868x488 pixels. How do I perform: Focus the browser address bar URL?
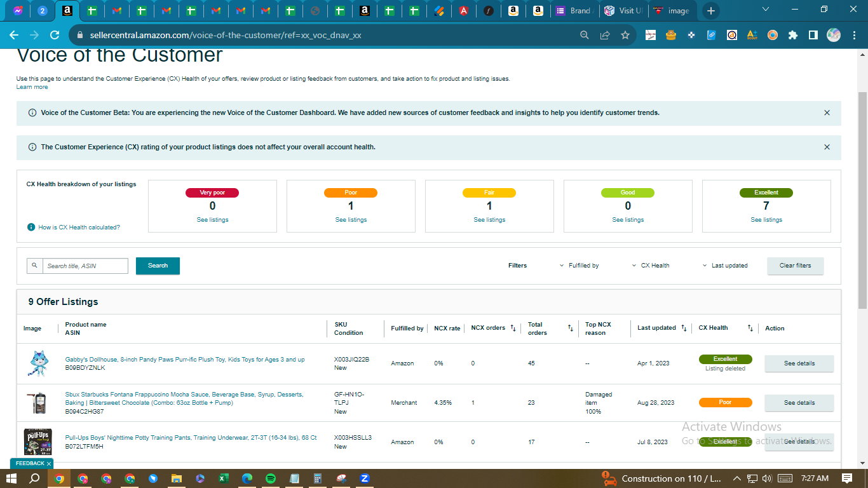pyautogui.click(x=226, y=36)
